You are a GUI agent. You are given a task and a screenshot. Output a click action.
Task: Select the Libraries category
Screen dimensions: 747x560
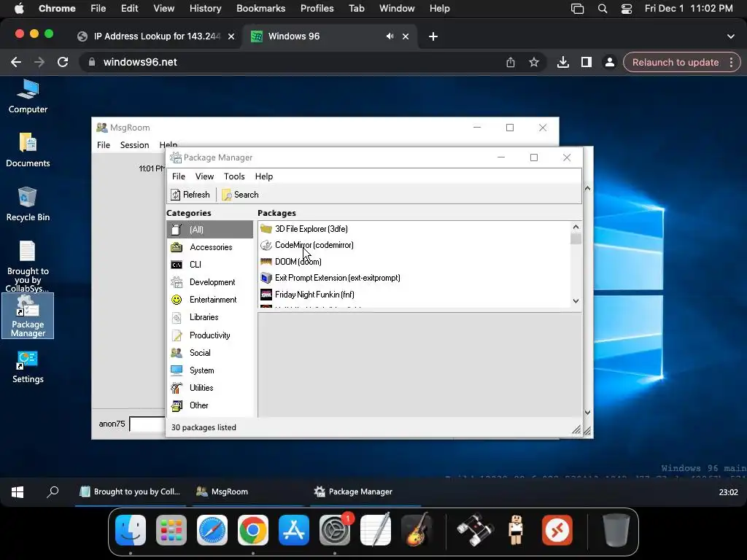tap(209, 317)
